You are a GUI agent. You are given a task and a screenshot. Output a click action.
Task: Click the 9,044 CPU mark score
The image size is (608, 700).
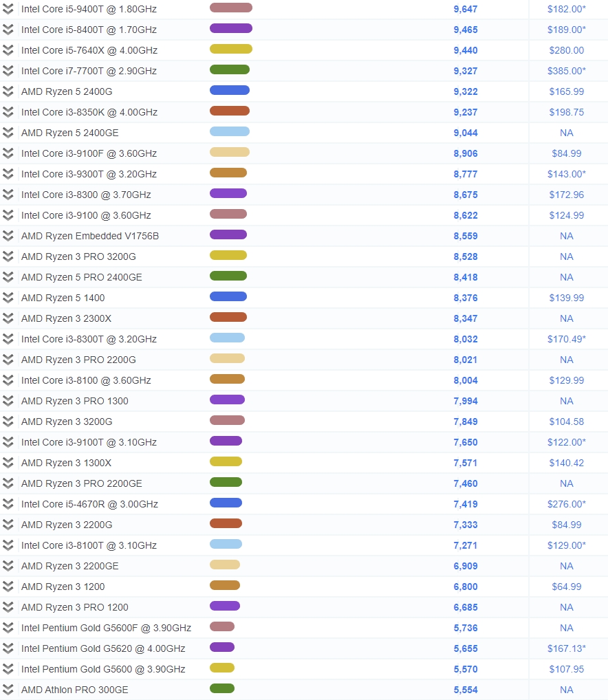[x=466, y=133]
